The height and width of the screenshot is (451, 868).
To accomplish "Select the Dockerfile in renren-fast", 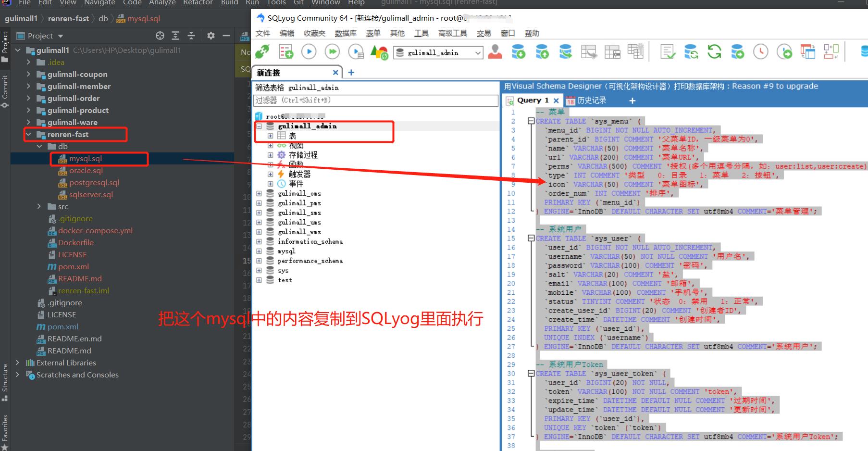I will pos(75,242).
